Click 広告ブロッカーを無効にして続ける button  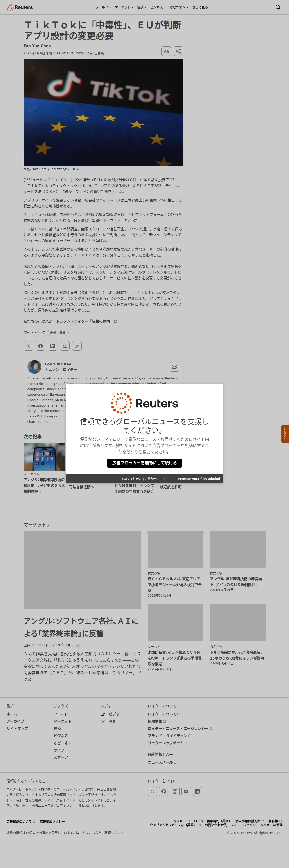click(x=145, y=463)
